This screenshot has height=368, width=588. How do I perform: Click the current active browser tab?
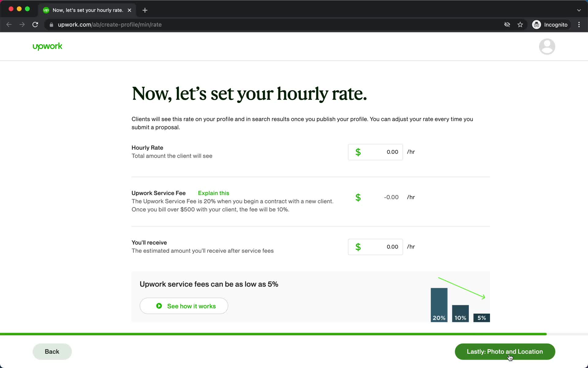coord(88,10)
